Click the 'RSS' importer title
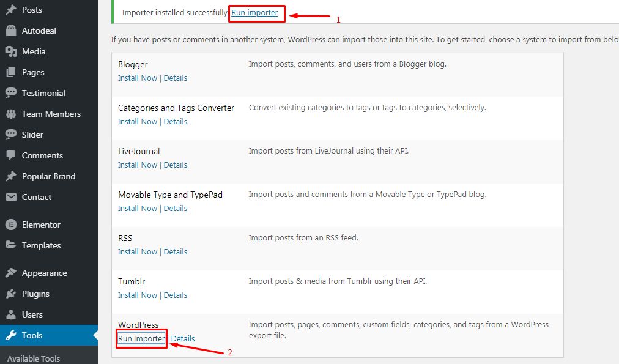619x364 pixels. (x=125, y=238)
